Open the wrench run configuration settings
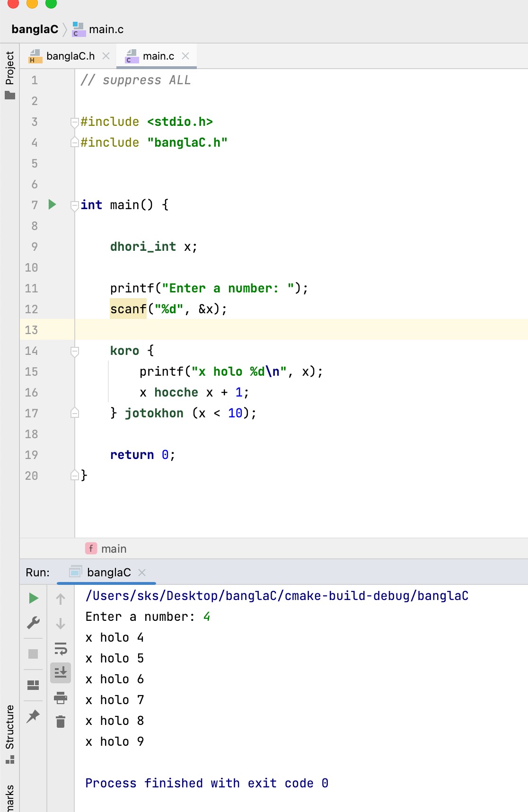 pyautogui.click(x=33, y=622)
